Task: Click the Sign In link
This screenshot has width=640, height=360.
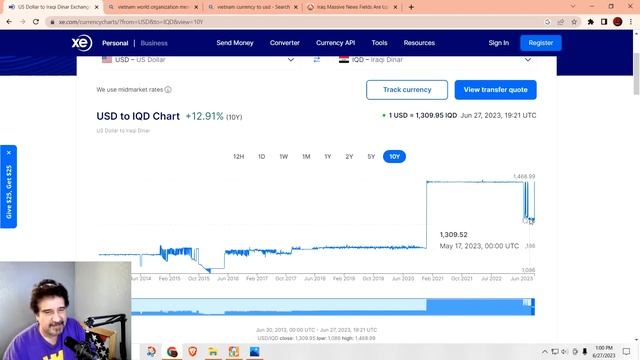Action: tap(499, 43)
